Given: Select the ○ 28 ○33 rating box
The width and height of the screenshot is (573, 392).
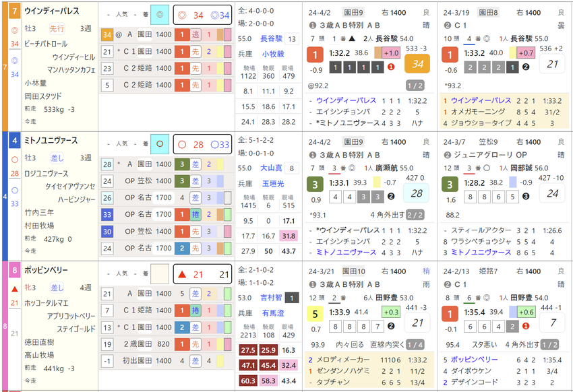Looking at the screenshot, I should click(202, 145).
